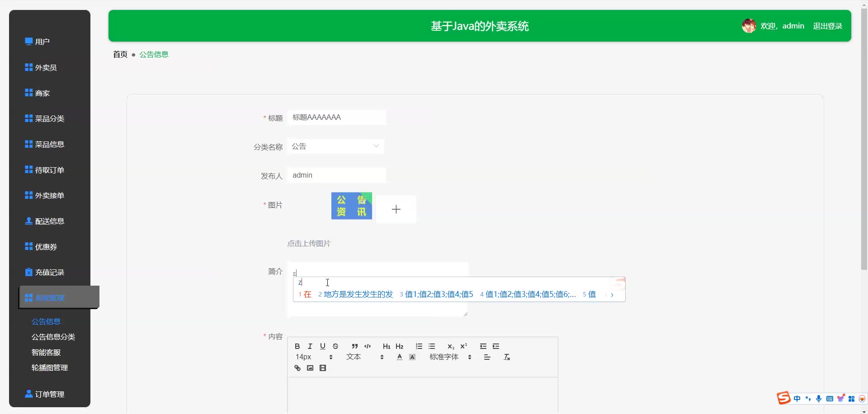Insert a hyperlink in the editor
868x414 pixels.
[x=297, y=368]
